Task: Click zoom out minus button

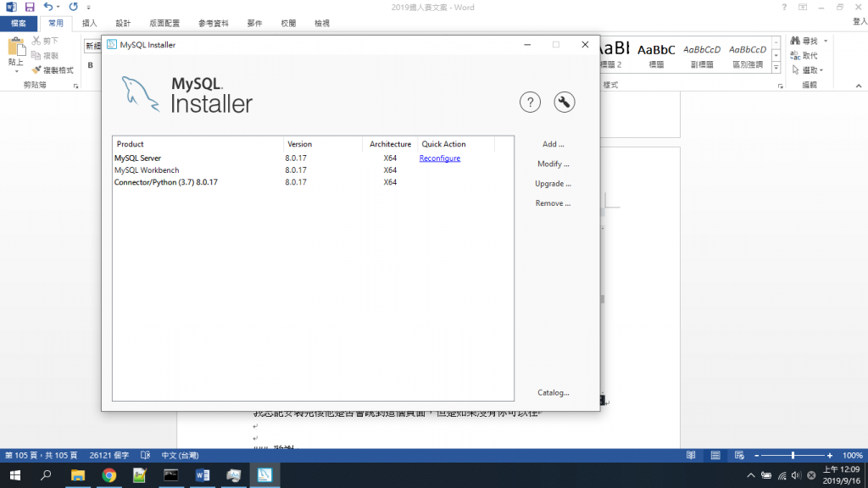Action: pyautogui.click(x=757, y=455)
